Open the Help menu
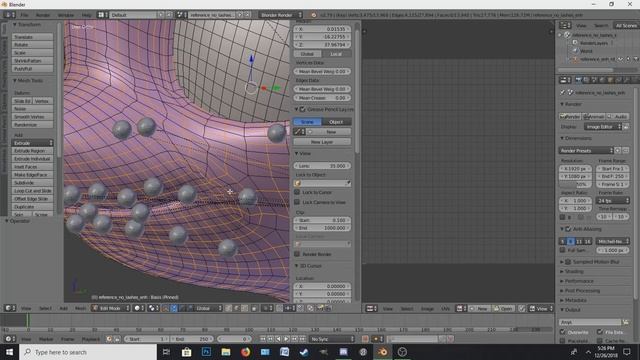The height and width of the screenshot is (360, 640). (87, 15)
